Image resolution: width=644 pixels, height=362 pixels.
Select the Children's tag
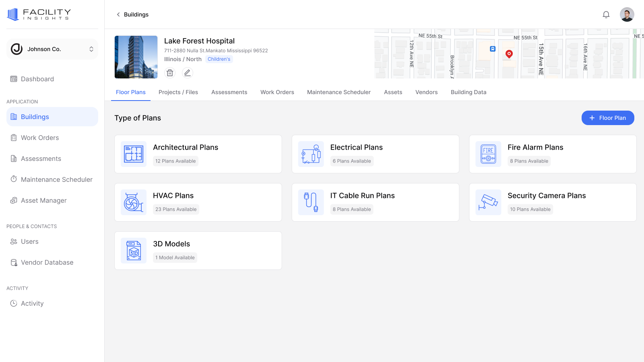[x=219, y=59]
